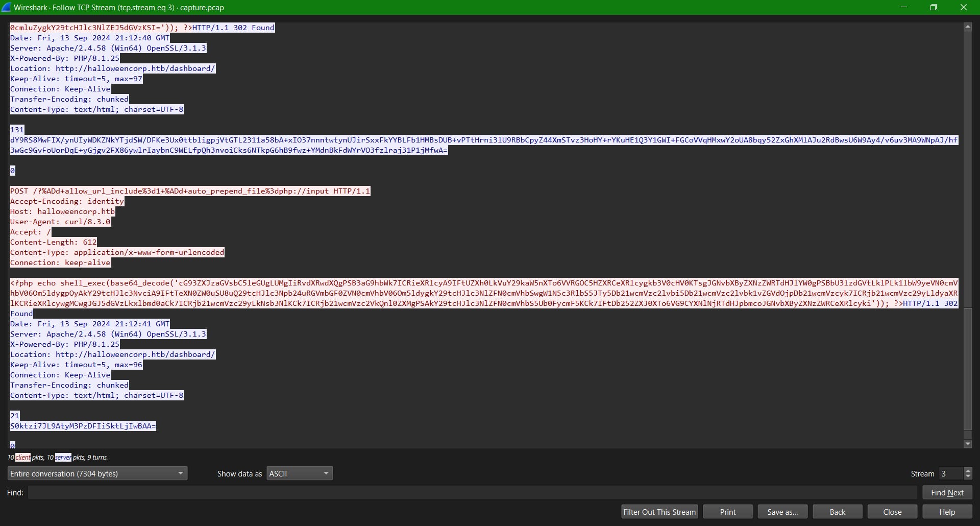Click into the Find text field
Screen dimensions: 980x526
tap(472, 492)
